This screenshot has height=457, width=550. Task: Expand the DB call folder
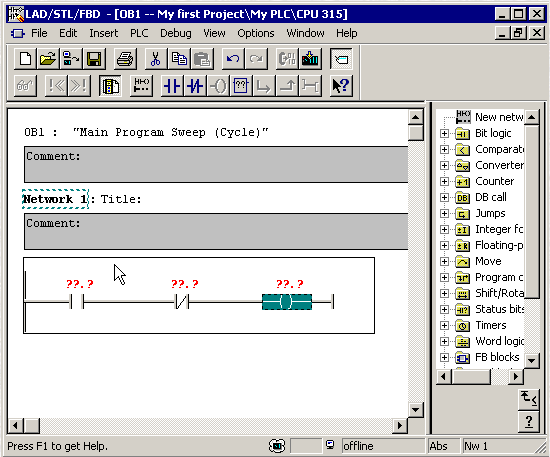click(x=444, y=197)
